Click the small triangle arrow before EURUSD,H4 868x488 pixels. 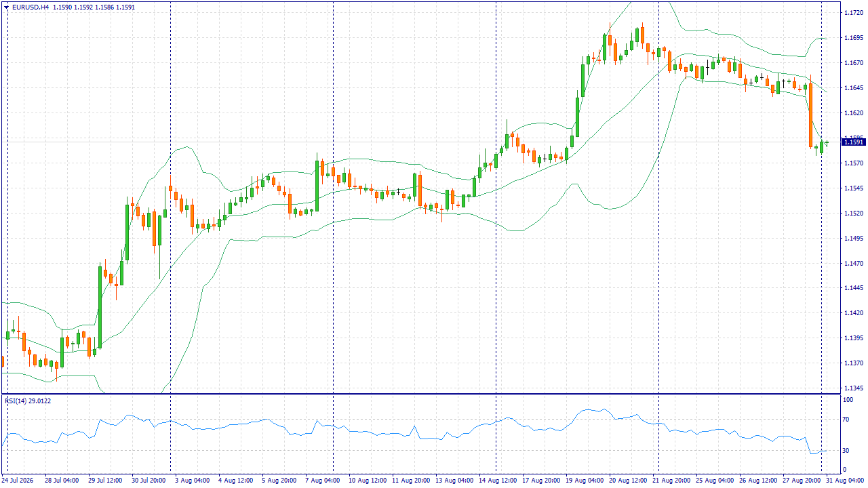[x=6, y=7]
